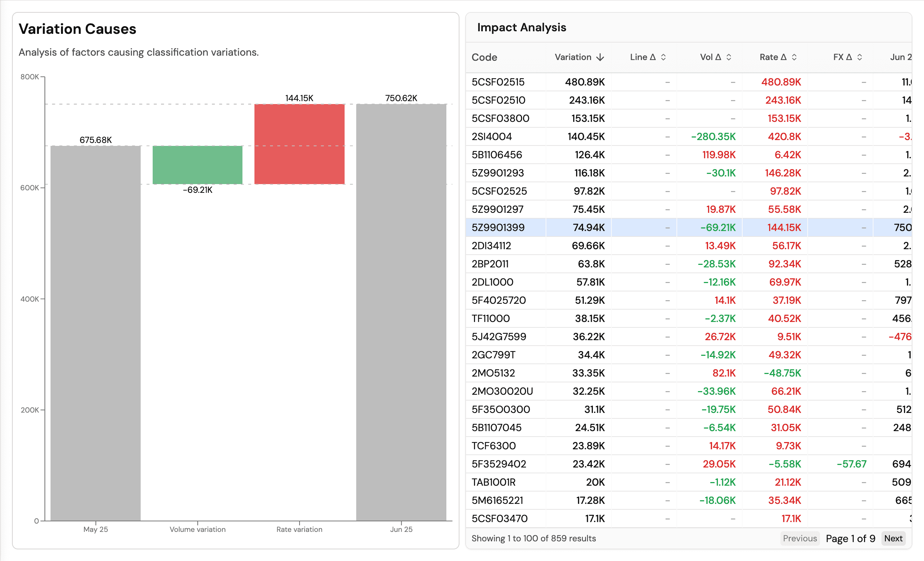Click the FX Δ sort icon
This screenshot has width=924, height=561.
tap(860, 57)
